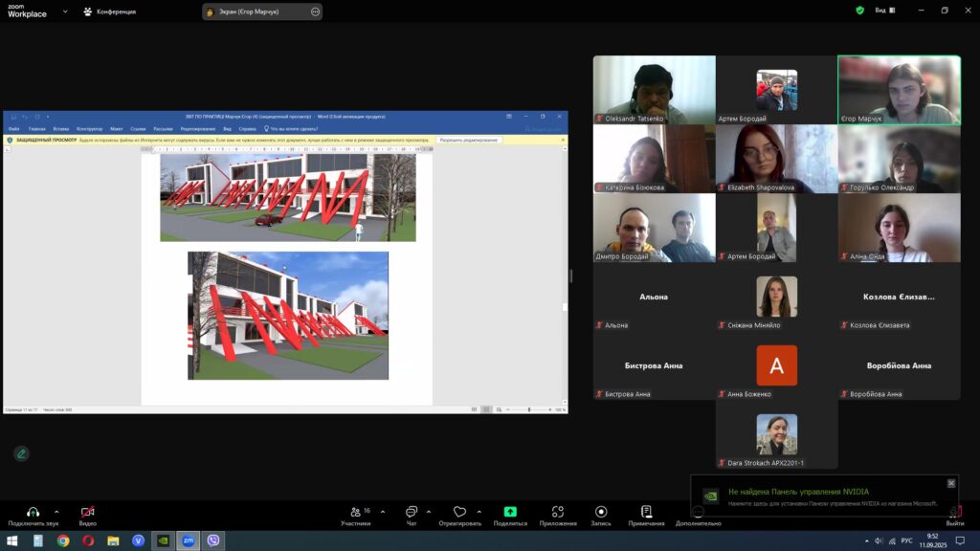
Task: Select Аліна Сида's video tile
Action: tap(899, 228)
